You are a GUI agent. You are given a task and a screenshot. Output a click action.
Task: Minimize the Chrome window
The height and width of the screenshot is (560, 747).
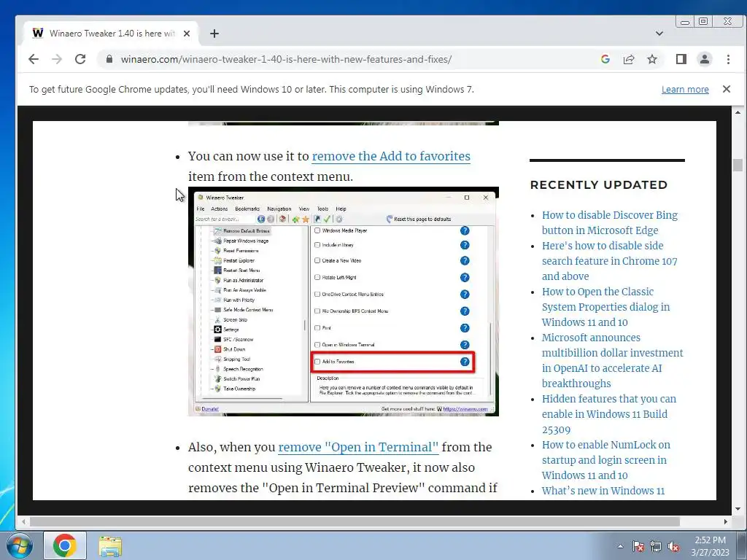[x=685, y=22]
